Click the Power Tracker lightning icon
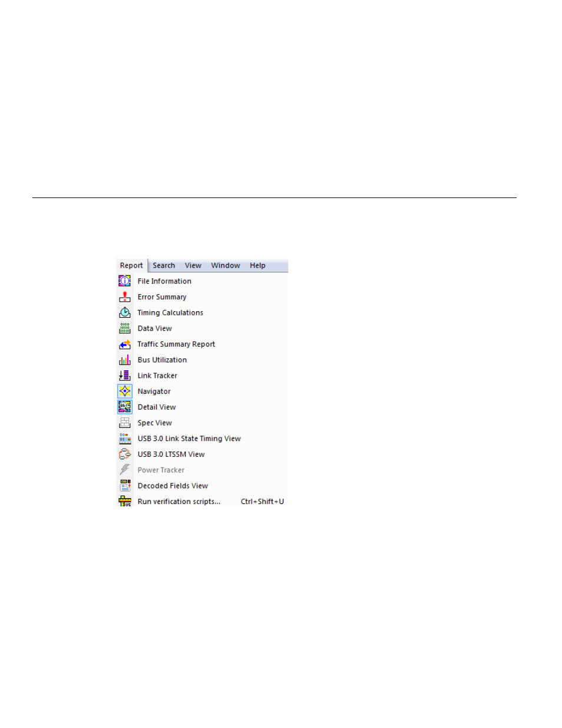562x728 pixels. pyautogui.click(x=125, y=470)
